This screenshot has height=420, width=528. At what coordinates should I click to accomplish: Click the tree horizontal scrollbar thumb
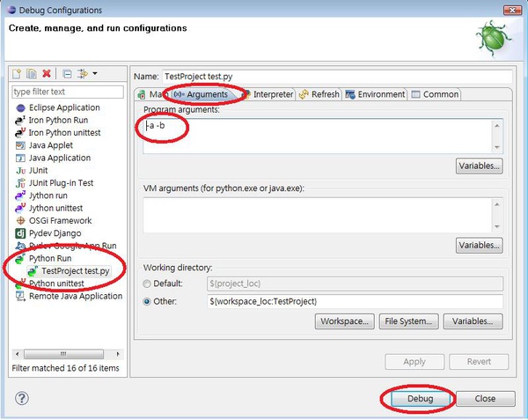[63, 354]
